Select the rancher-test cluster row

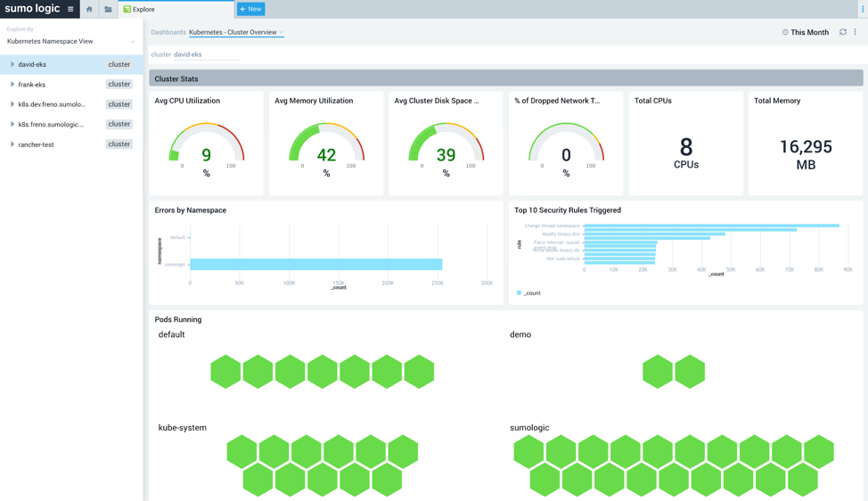click(71, 144)
